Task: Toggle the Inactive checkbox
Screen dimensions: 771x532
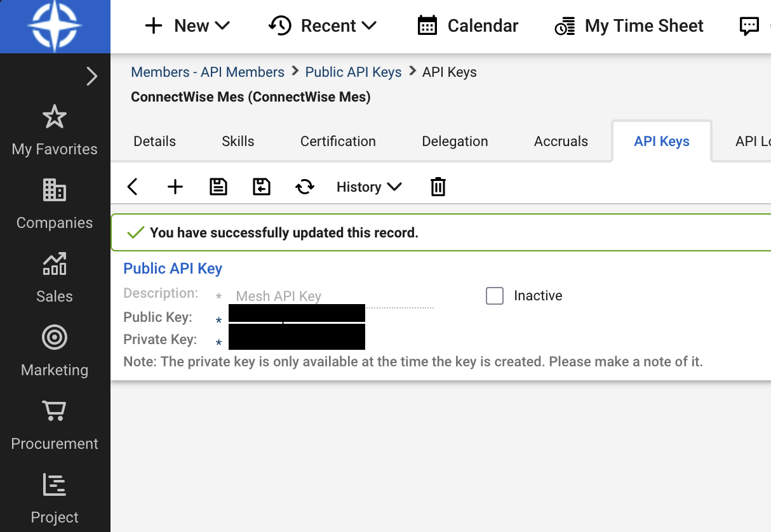Action: pyautogui.click(x=495, y=296)
